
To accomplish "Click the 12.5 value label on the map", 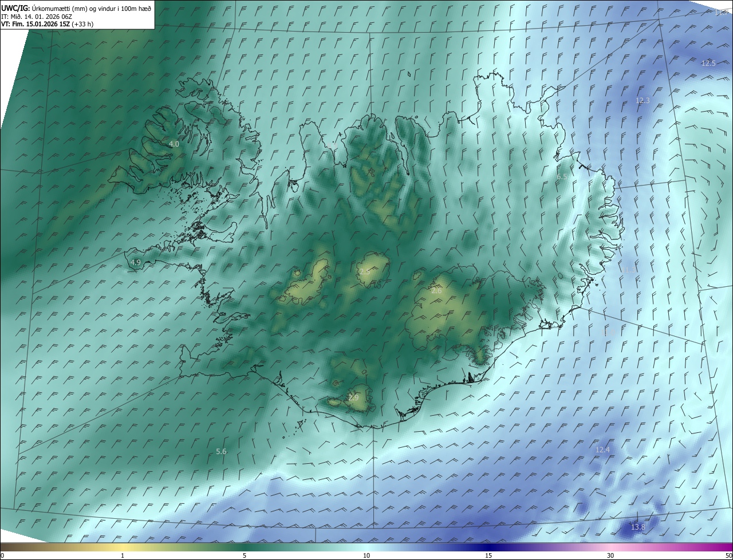I will click(x=708, y=63).
